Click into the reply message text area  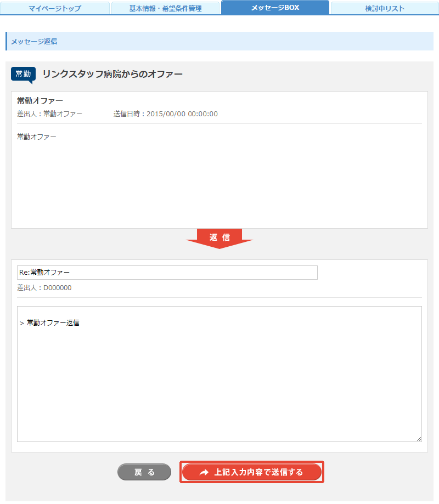(x=219, y=374)
